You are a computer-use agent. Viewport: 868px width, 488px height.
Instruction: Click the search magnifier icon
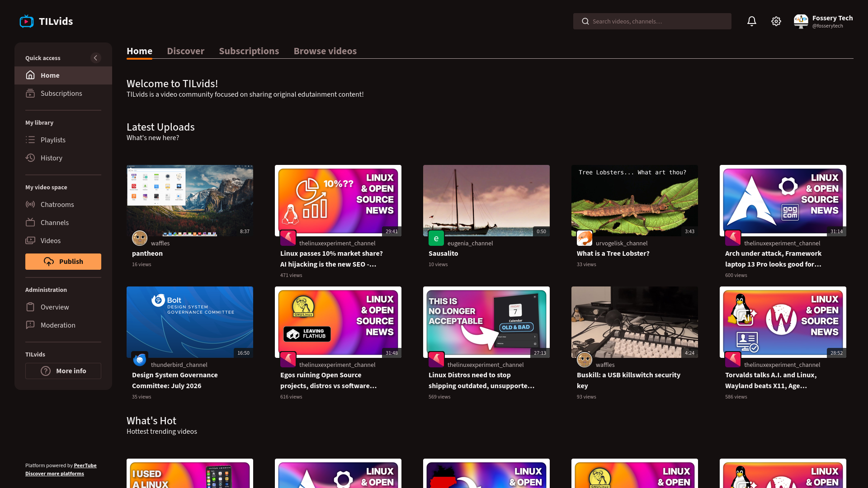(585, 21)
